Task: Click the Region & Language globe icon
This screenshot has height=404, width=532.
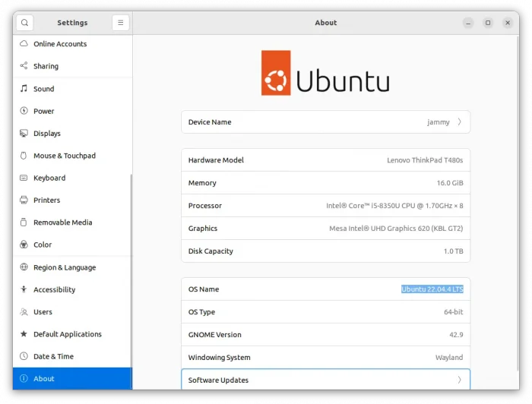Action: (24, 267)
